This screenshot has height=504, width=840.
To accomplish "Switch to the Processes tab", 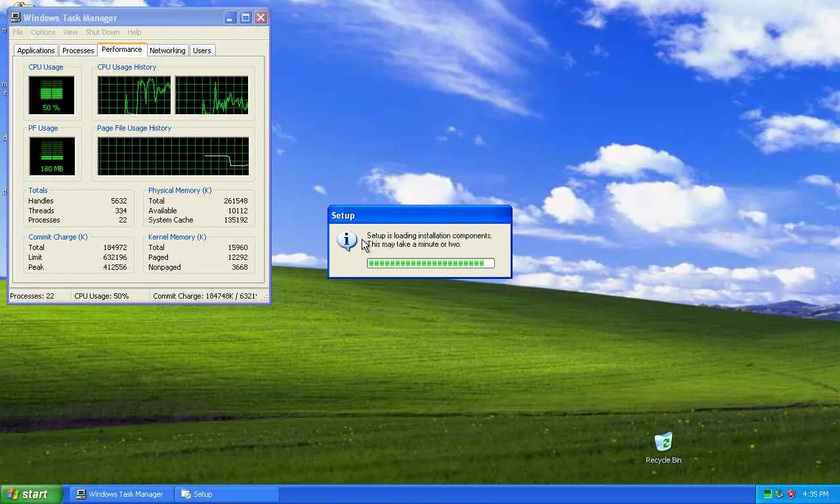I will (78, 51).
